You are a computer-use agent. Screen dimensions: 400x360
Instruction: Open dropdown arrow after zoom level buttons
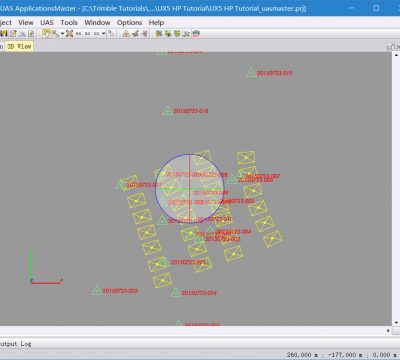104,33
